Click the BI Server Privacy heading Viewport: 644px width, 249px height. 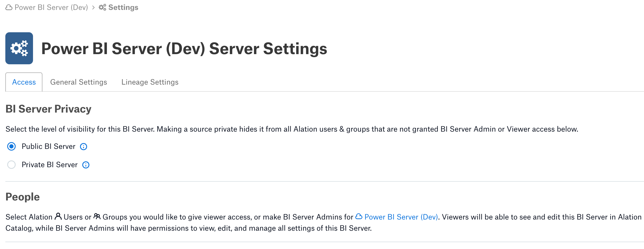coord(48,109)
